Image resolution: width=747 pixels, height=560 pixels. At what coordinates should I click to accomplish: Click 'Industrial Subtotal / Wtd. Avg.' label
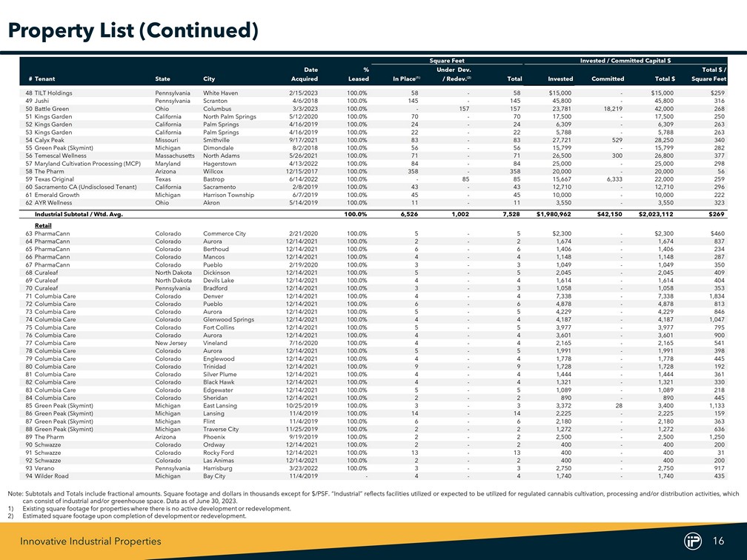pyautogui.click(x=79, y=214)
